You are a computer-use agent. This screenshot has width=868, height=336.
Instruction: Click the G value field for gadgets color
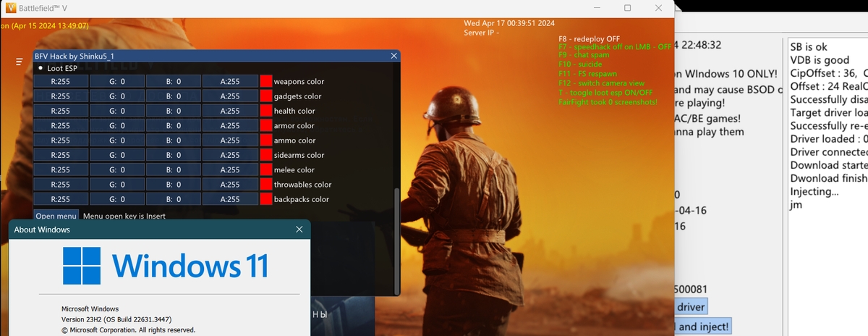[x=117, y=96]
